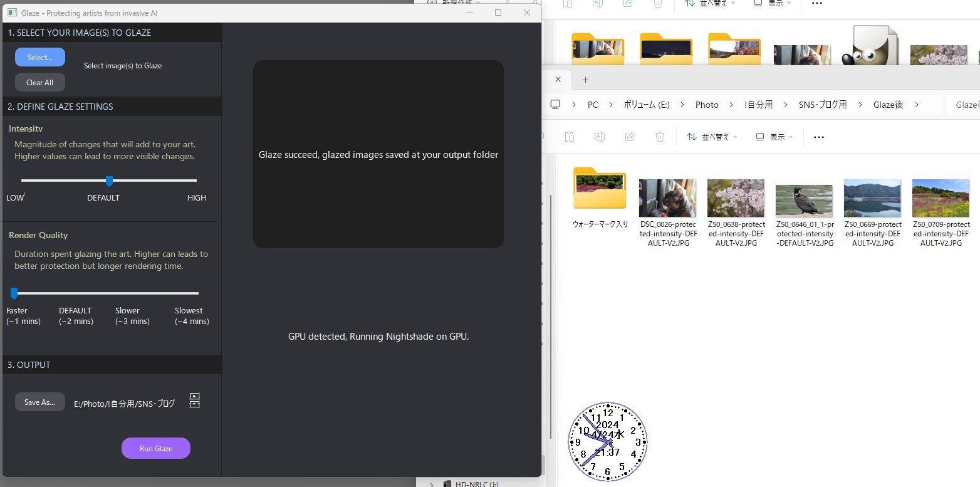Go to SNS・ブログ用 in the breadcrumb
Image resolution: width=980 pixels, height=487 pixels.
point(823,105)
